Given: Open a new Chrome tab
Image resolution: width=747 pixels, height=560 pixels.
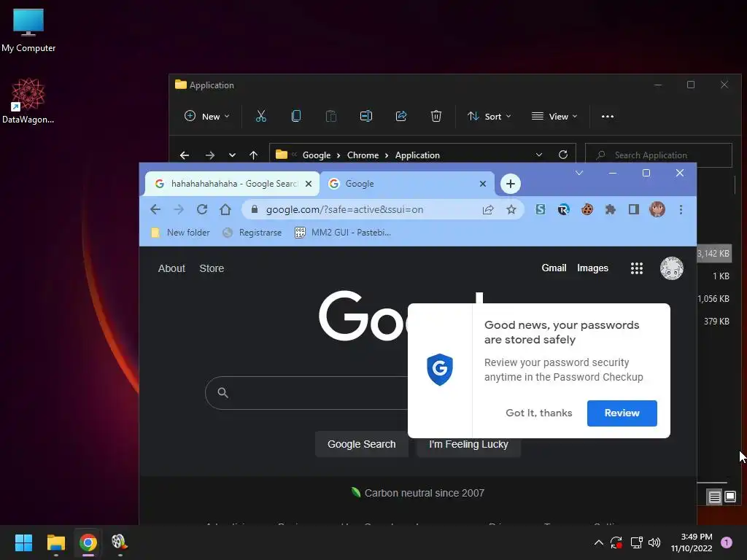Looking at the screenshot, I should pos(510,184).
